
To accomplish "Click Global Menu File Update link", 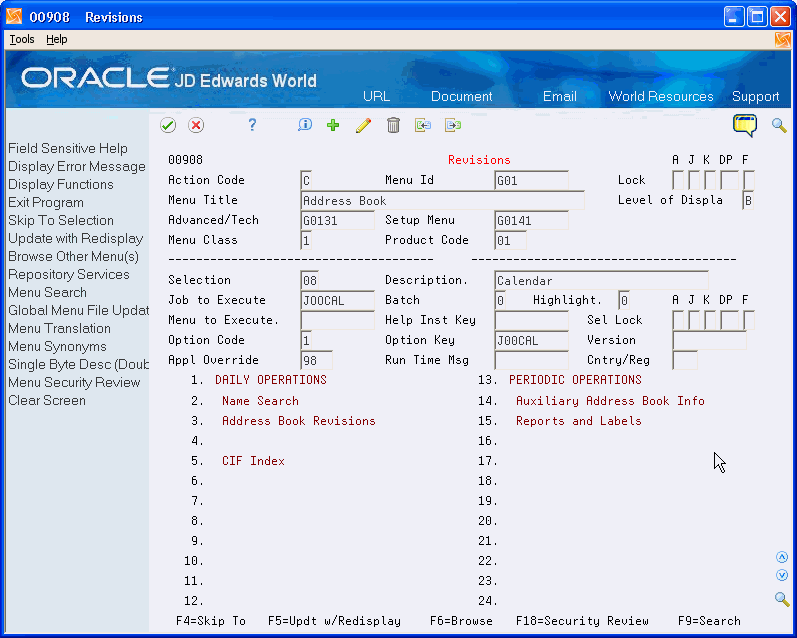I will (x=78, y=311).
